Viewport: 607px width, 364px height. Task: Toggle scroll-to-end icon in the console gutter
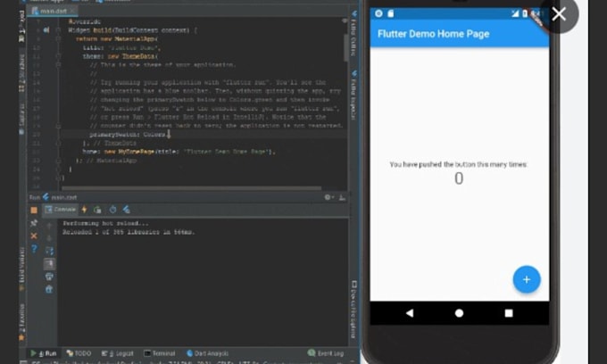coord(49,264)
